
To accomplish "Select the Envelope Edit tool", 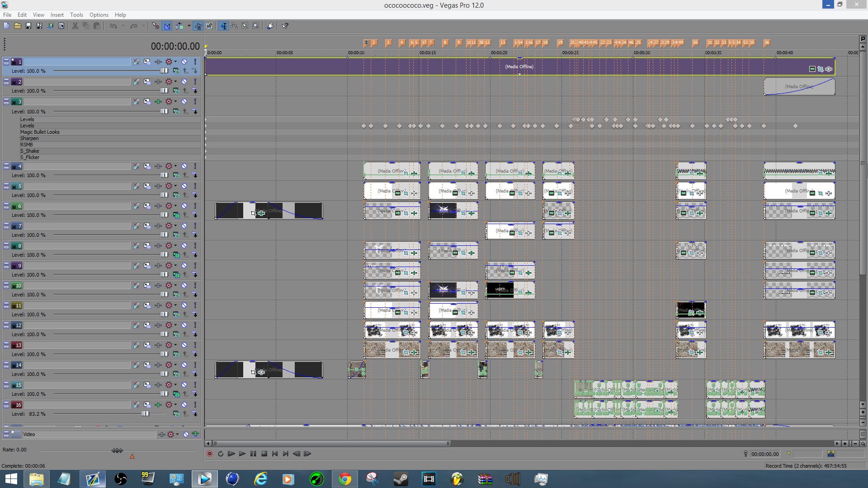I will tap(234, 26).
